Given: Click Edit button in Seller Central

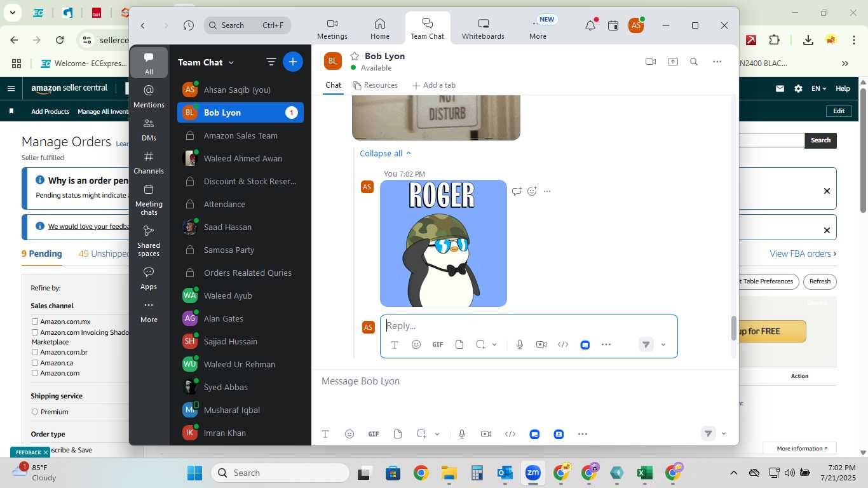Looking at the screenshot, I should (839, 111).
